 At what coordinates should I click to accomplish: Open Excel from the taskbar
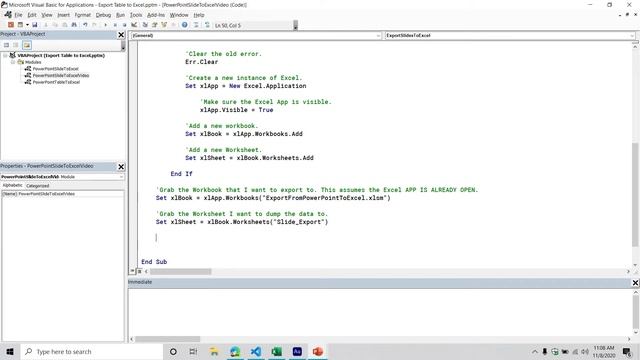276,351
